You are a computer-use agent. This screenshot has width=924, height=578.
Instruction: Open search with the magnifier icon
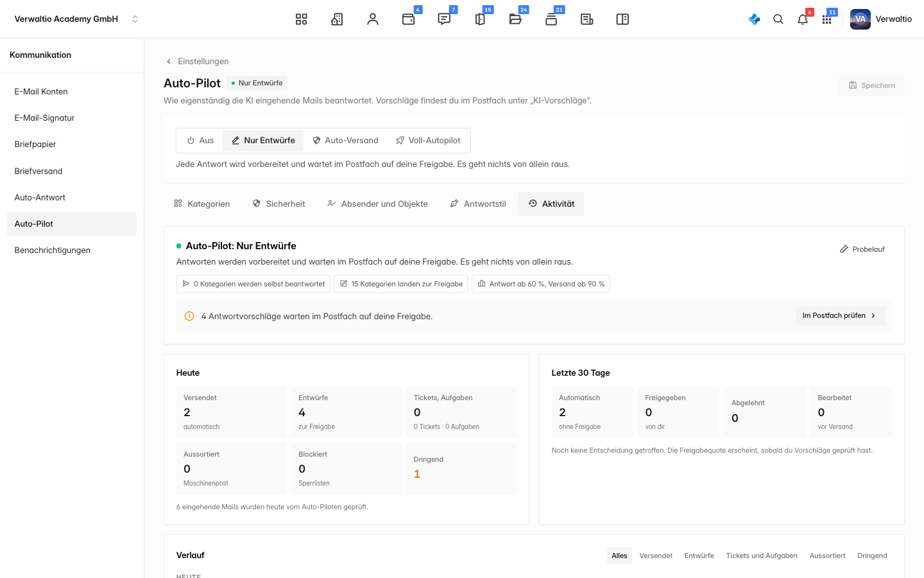(x=778, y=19)
